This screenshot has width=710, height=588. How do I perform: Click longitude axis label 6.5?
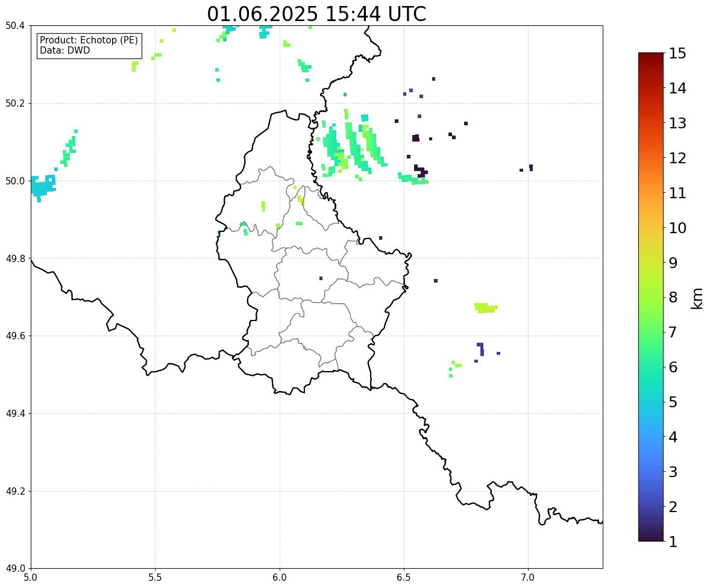pyautogui.click(x=404, y=578)
